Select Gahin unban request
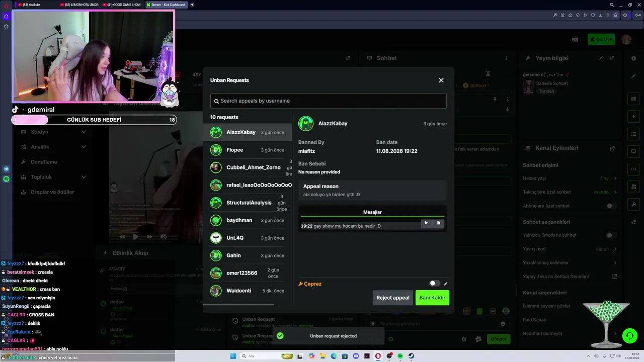The height and width of the screenshot is (362, 644). [248, 255]
